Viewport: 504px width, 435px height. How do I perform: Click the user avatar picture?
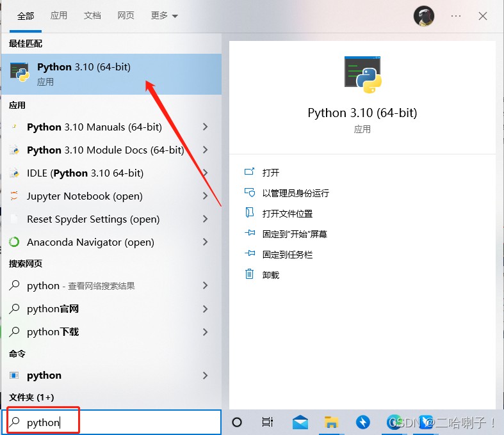[424, 16]
